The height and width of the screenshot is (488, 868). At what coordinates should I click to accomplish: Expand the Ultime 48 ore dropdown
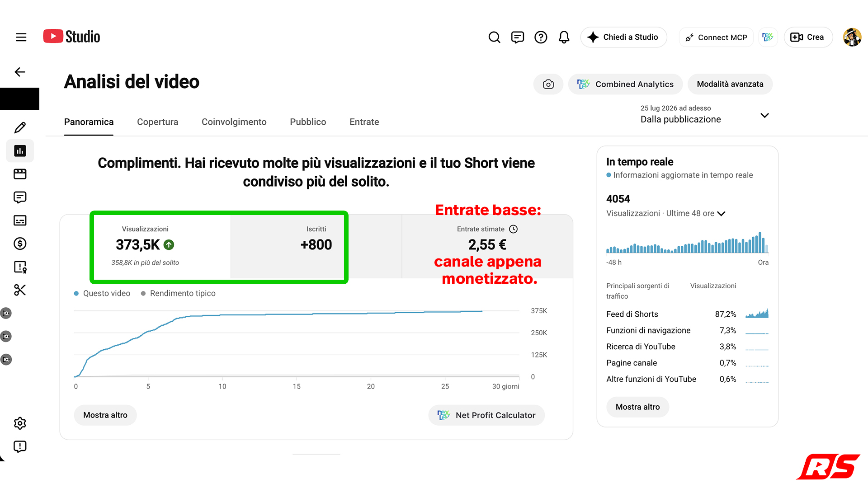[x=721, y=214]
